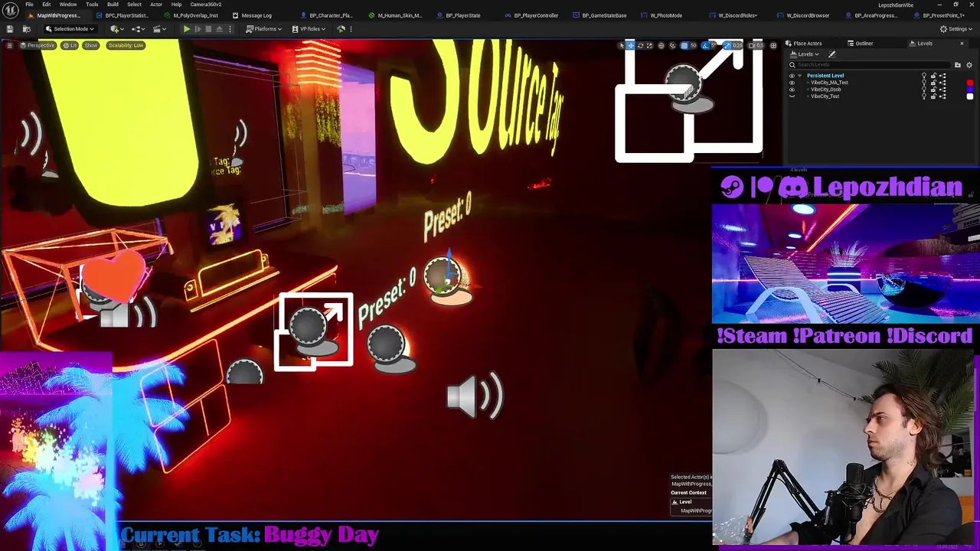The image size is (980, 551).
Task: Open the Levels dropdown in Levels panel
Action: click(x=806, y=54)
